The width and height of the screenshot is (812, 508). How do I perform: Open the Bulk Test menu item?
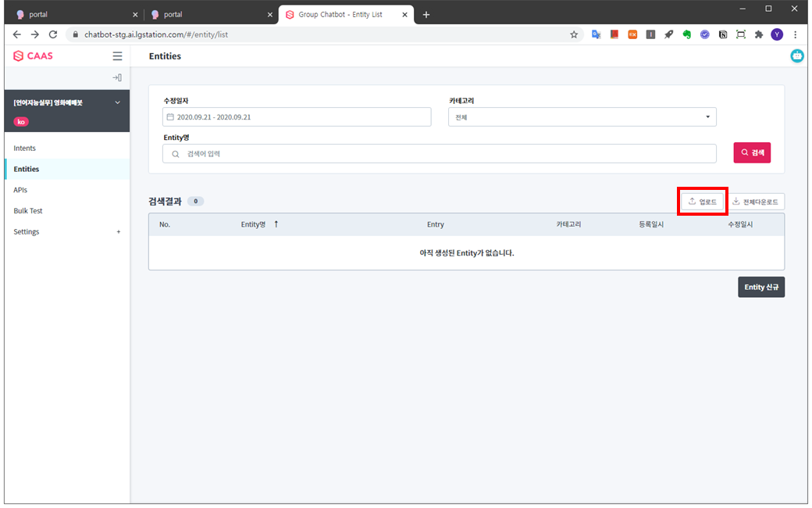click(x=28, y=211)
